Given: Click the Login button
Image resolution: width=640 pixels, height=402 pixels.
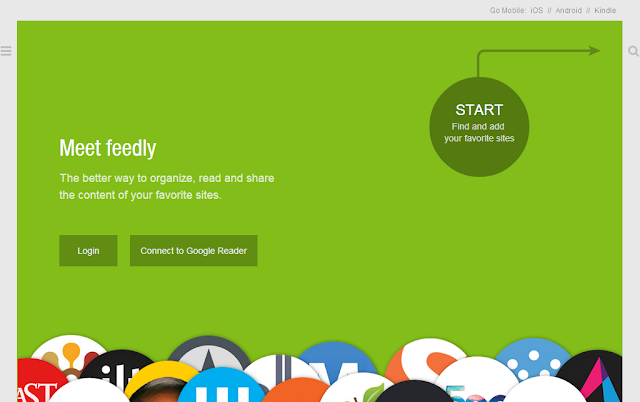Looking at the screenshot, I should point(88,251).
